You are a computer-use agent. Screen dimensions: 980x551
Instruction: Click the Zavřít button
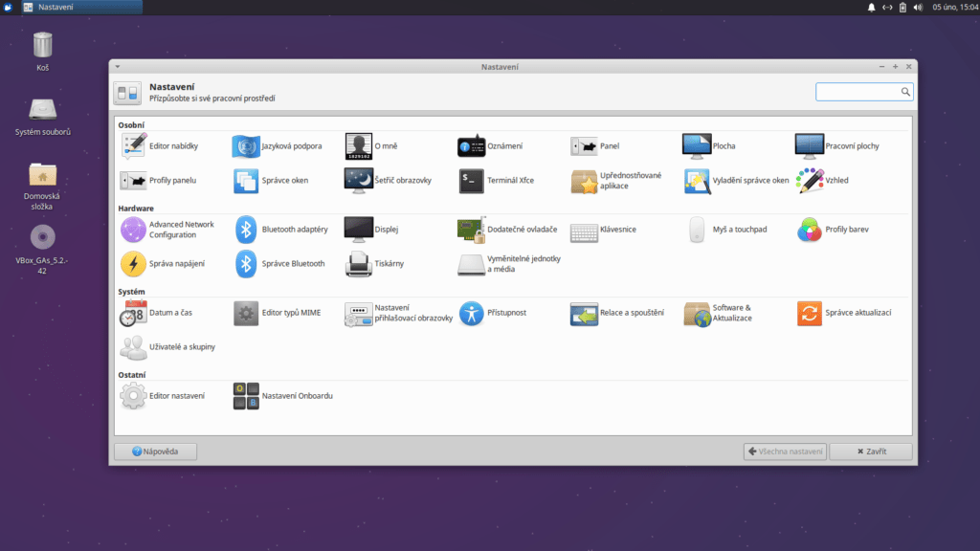pos(871,452)
